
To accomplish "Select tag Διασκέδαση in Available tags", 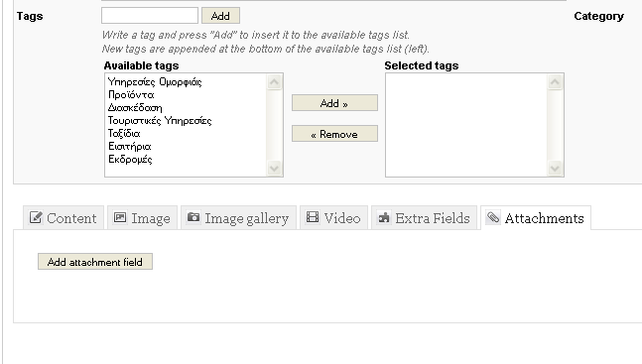I will click(187, 108).
